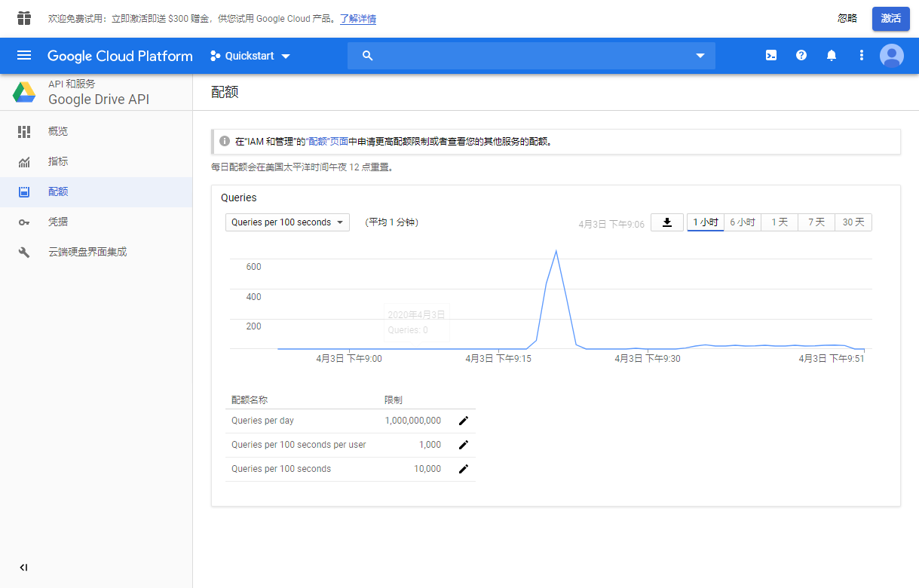Click the 限制 column header
The width and height of the screenshot is (919, 588).
[394, 400]
